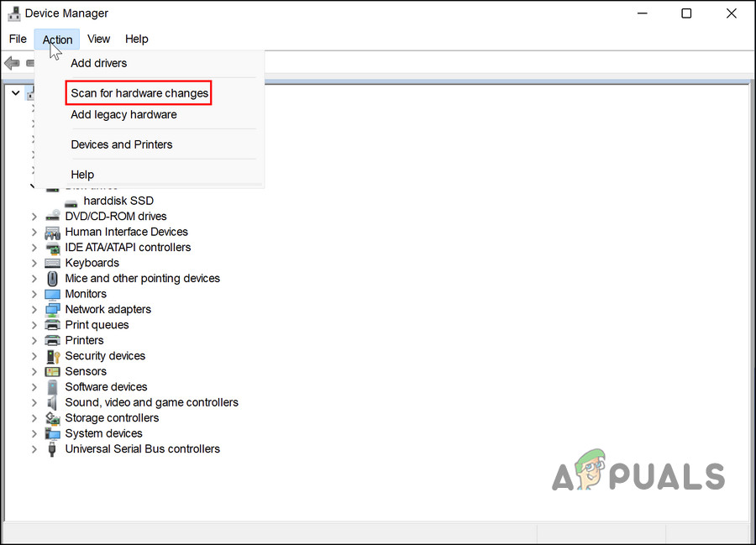
Task: Click the Keyboards category icon
Action: (x=53, y=263)
